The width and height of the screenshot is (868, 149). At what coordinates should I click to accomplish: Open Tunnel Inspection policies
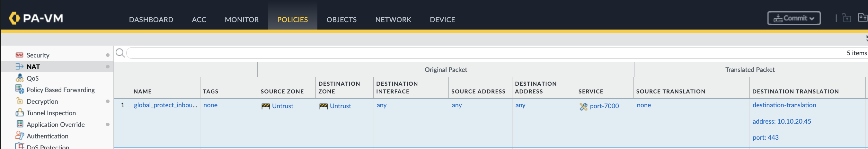point(51,113)
